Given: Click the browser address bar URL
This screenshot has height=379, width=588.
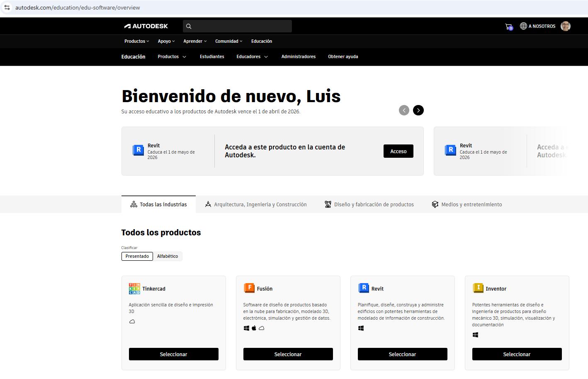Looking at the screenshot, I should pos(78,7).
